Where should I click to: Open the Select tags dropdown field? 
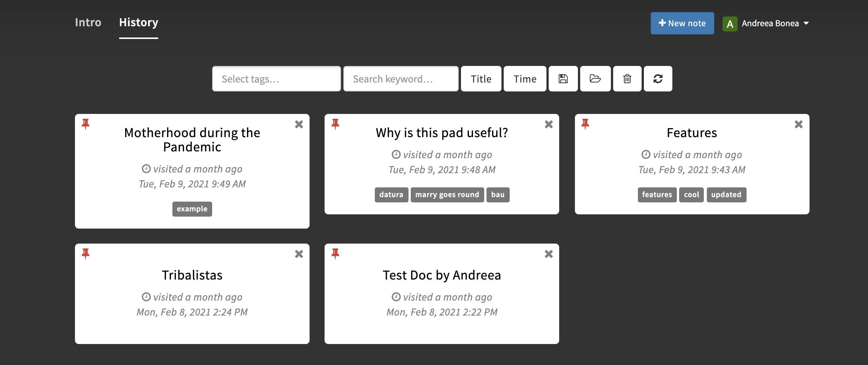pyautogui.click(x=276, y=79)
